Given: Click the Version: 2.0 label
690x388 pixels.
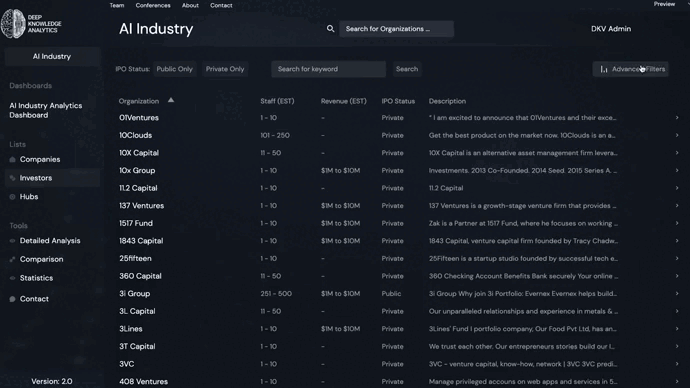Looking at the screenshot, I should pyautogui.click(x=52, y=381).
